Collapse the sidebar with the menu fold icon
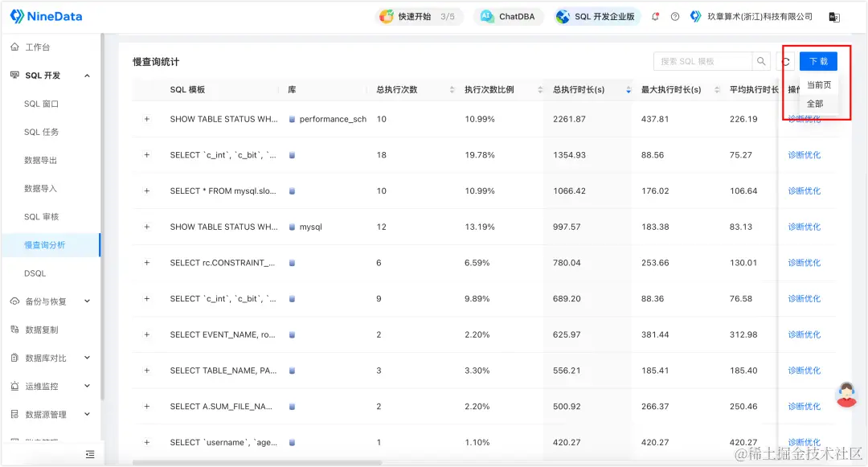The width and height of the screenshot is (868, 467). click(90, 454)
